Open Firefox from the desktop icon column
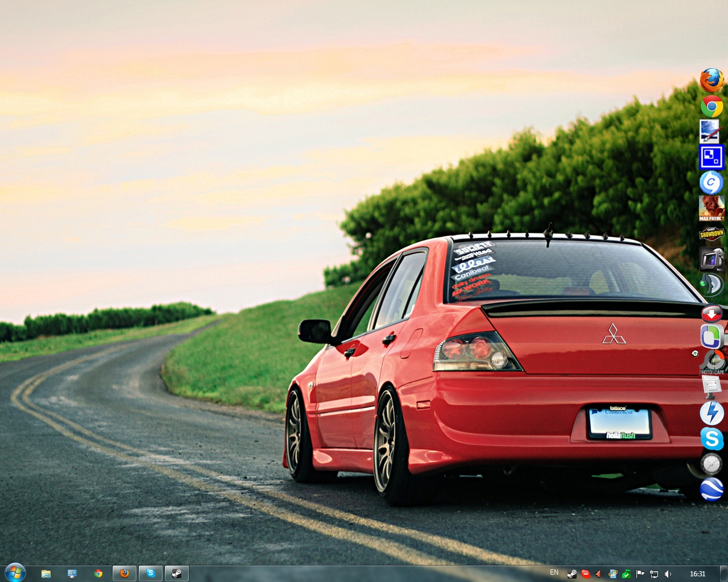The height and width of the screenshot is (582, 728). (x=712, y=81)
